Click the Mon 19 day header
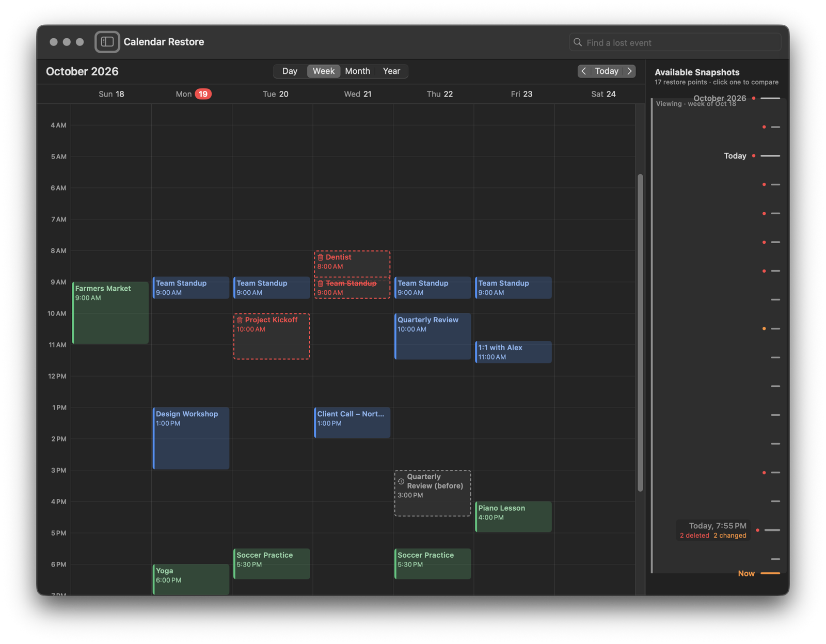Image resolution: width=826 pixels, height=644 pixels. 193,94
